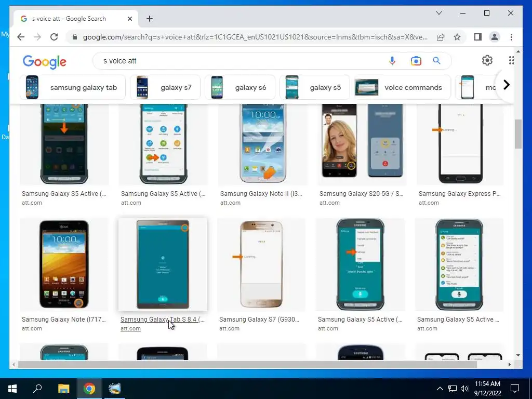Open Windows taskbar search
The width and height of the screenshot is (532, 399).
pos(37,388)
